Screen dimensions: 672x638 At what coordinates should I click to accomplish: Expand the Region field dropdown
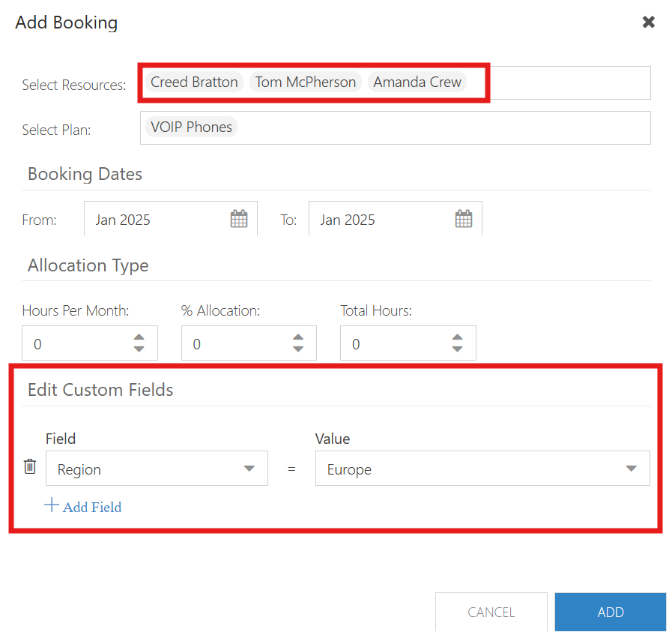point(249,469)
